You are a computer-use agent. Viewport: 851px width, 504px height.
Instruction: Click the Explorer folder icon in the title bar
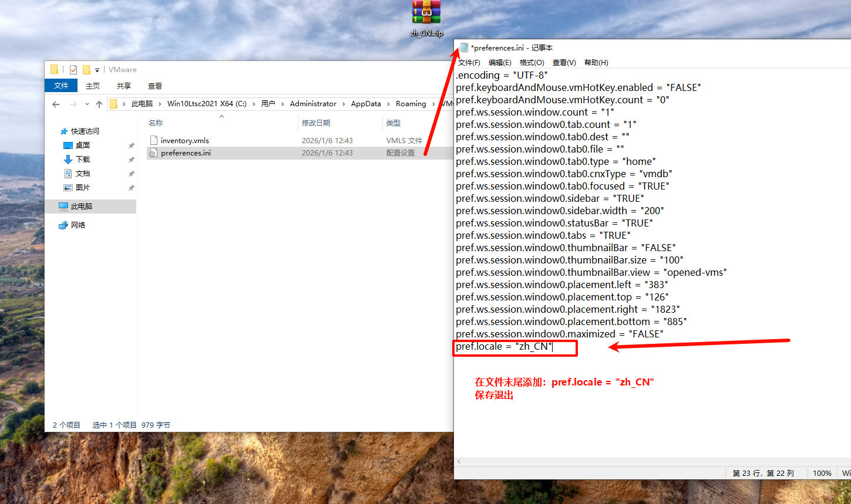(55, 70)
